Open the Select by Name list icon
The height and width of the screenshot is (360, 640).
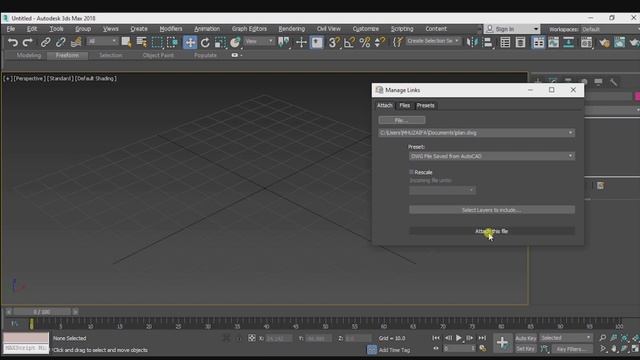[x=142, y=42]
